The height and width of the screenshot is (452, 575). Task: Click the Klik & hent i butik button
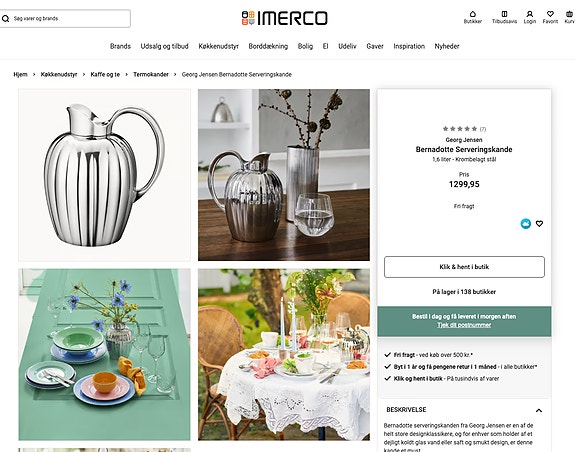pos(464,267)
